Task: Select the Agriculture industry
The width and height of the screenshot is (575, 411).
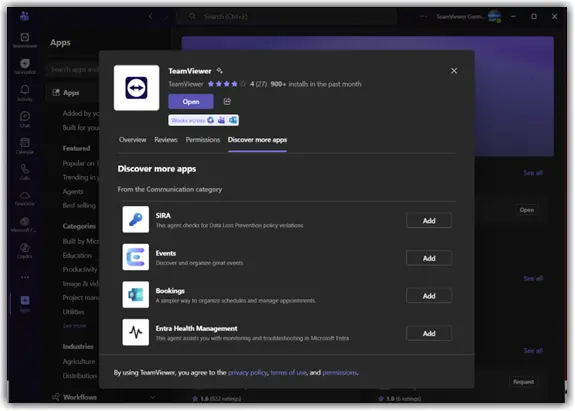Action: click(78, 361)
